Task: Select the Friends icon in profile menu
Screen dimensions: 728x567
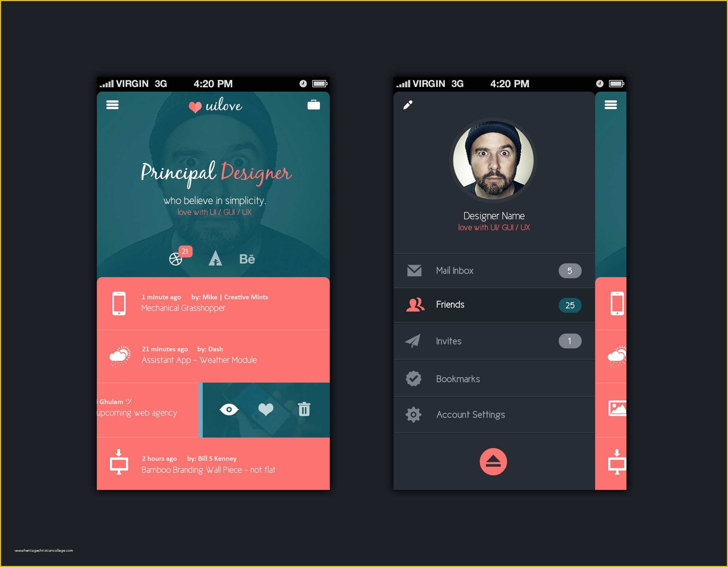Action: click(x=414, y=306)
